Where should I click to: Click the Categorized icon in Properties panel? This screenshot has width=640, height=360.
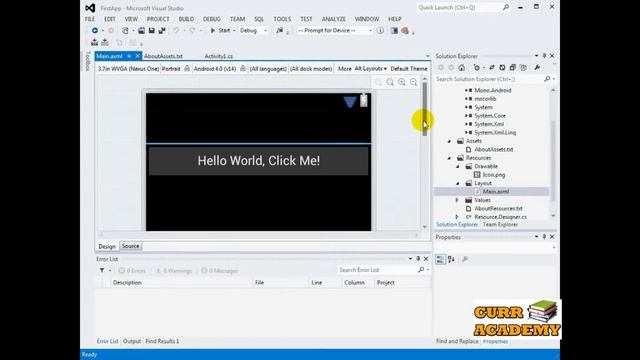tap(440, 260)
